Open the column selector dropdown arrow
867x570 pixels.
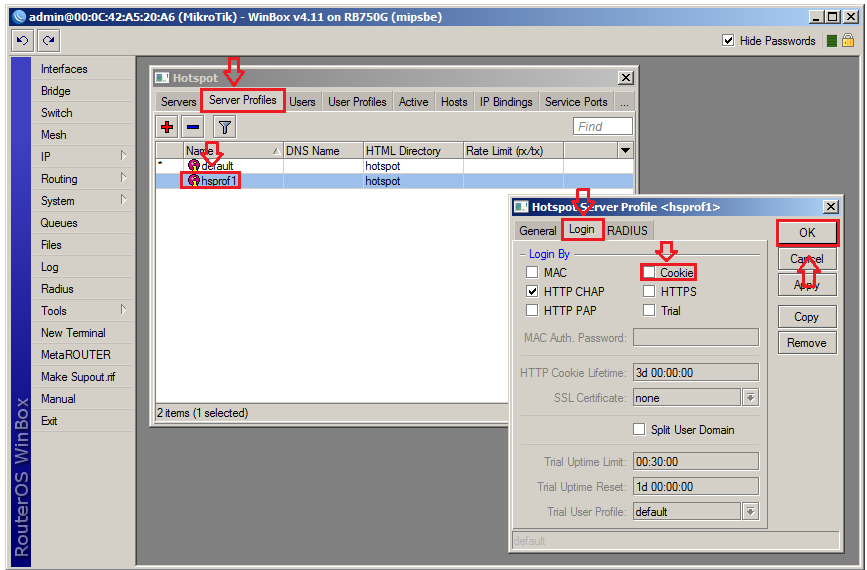[x=625, y=151]
